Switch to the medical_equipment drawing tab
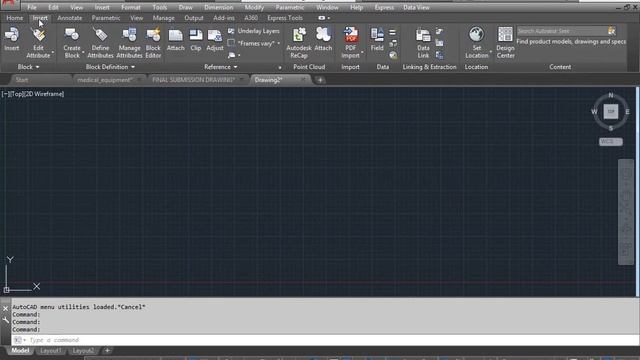This screenshot has width=640, height=360. [105, 80]
